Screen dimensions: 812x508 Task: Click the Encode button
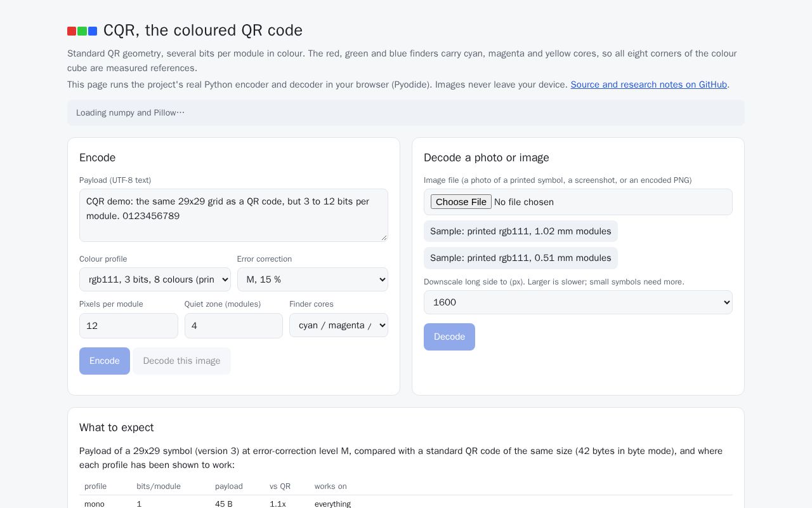[105, 361]
